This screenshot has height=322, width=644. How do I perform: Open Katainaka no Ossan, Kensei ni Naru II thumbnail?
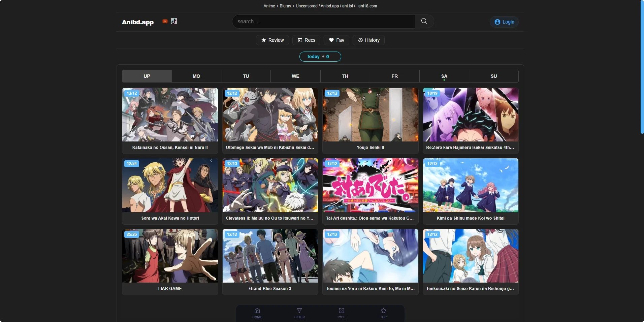click(170, 115)
